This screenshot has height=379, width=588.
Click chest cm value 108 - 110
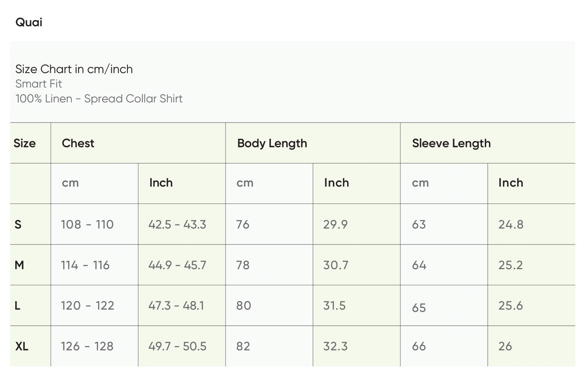pyautogui.click(x=87, y=225)
